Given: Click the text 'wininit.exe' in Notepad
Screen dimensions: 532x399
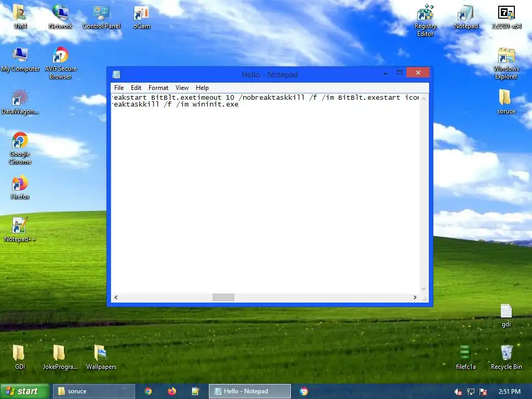Looking at the screenshot, I should click(x=215, y=104).
